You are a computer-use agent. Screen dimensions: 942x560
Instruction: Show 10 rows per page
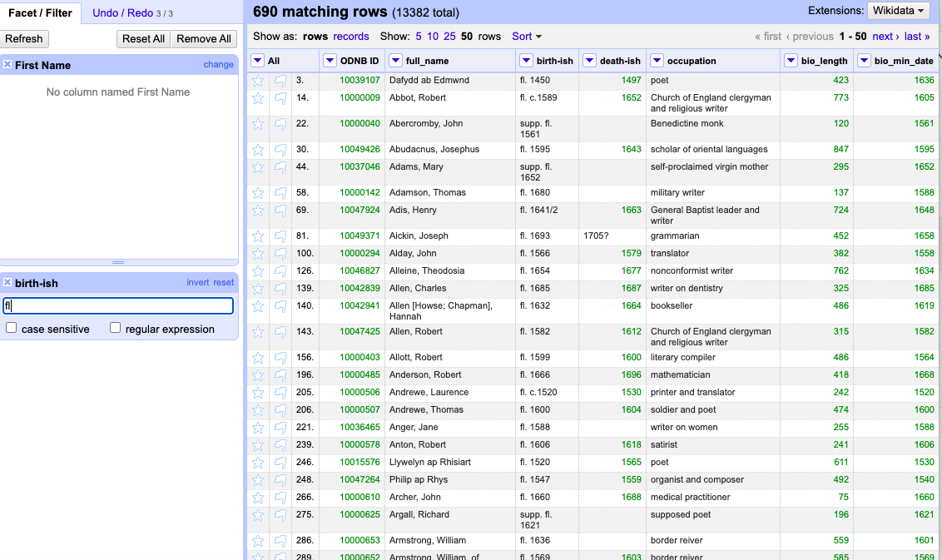(x=433, y=37)
